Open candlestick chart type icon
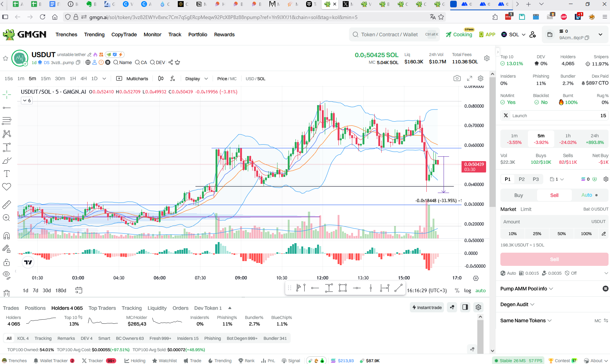 pyautogui.click(x=161, y=78)
